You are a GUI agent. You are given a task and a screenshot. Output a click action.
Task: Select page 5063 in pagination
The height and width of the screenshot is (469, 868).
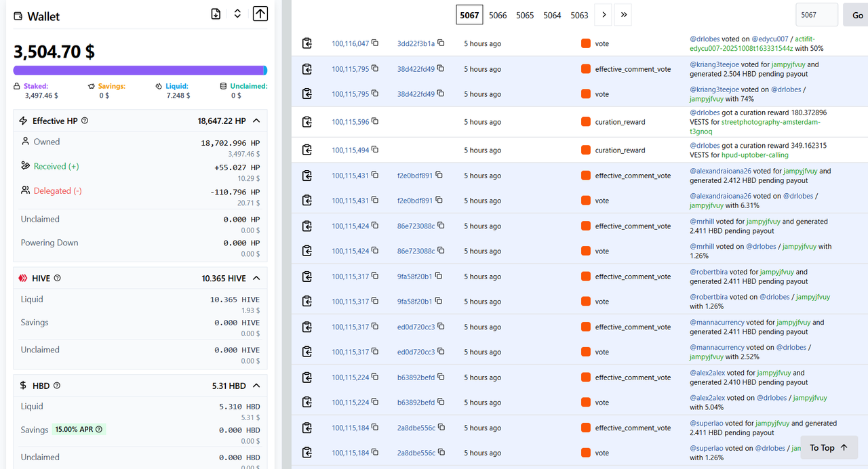click(x=579, y=15)
